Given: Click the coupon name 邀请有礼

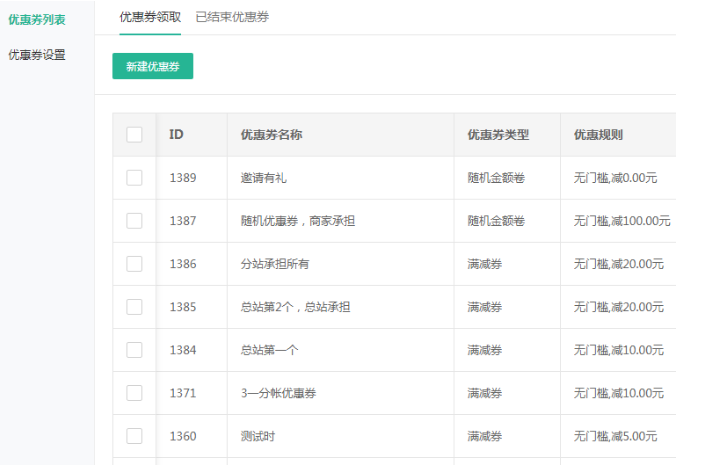Looking at the screenshot, I should (264, 178).
